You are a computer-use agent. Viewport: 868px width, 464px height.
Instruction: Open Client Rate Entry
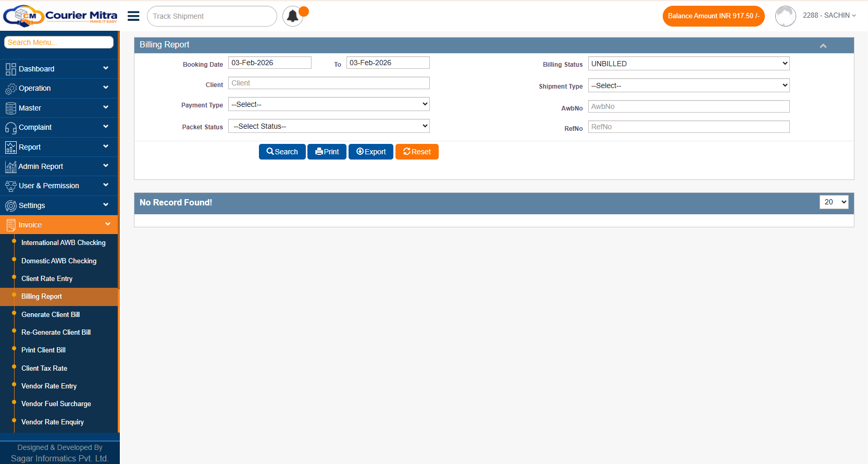(47, 279)
